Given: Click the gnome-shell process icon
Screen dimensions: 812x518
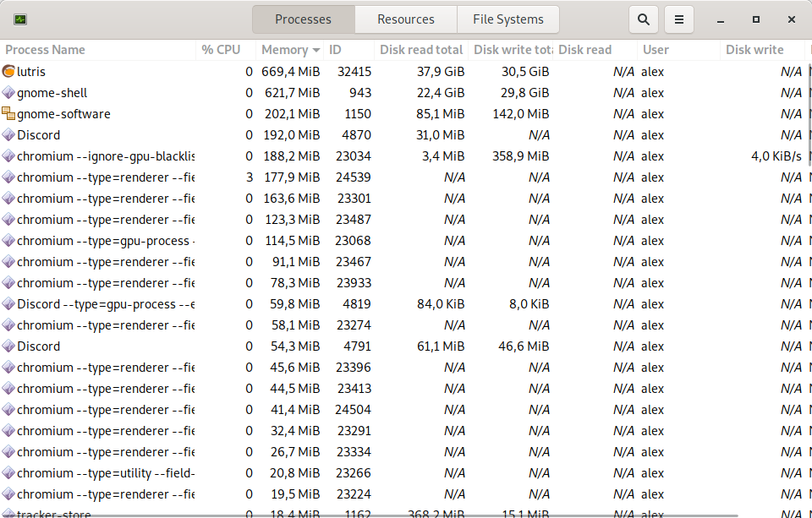Looking at the screenshot, I should coord(8,92).
